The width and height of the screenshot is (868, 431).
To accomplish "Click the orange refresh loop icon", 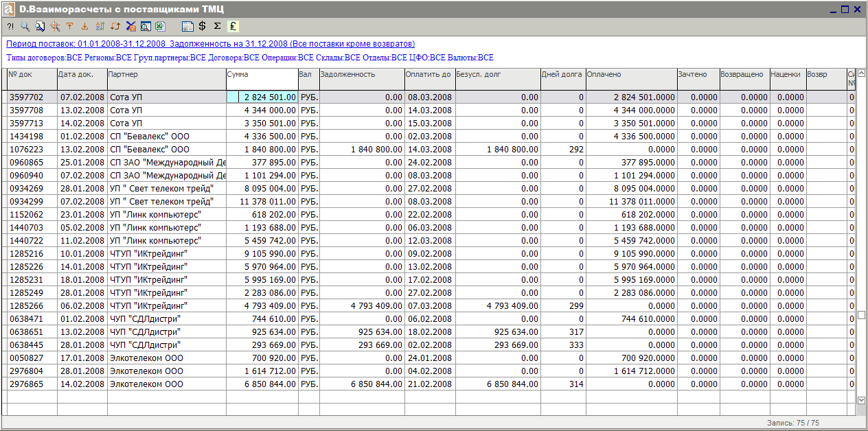I will click(115, 26).
